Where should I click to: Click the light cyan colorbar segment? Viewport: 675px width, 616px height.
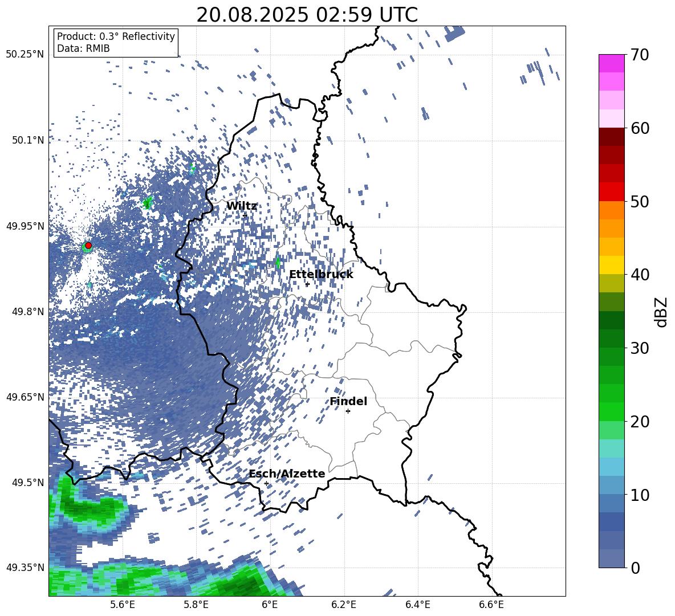[x=611, y=448]
